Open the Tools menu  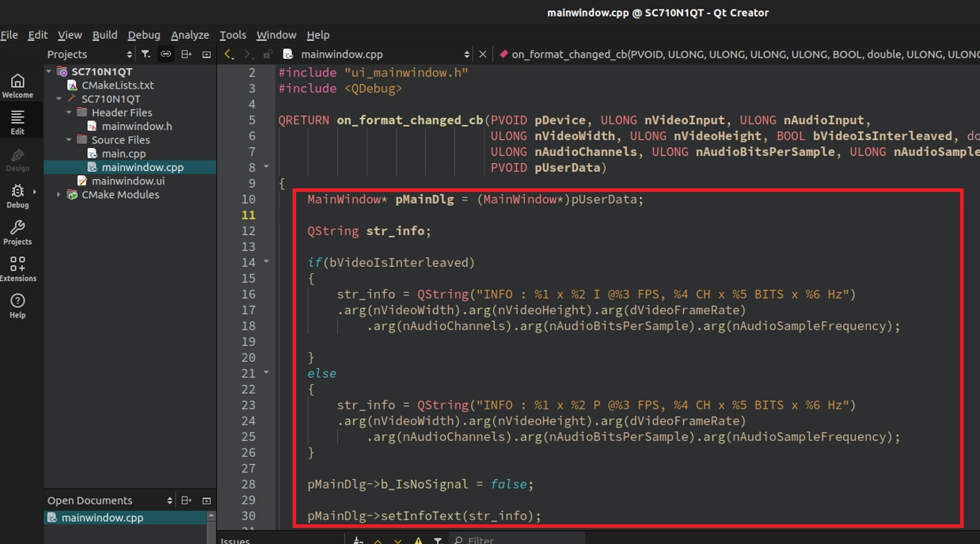point(233,35)
